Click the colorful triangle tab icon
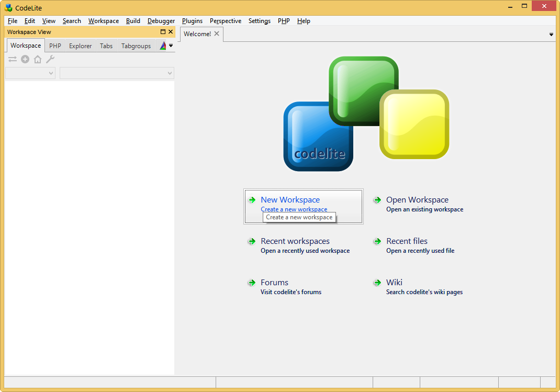The image size is (560, 392). [163, 46]
